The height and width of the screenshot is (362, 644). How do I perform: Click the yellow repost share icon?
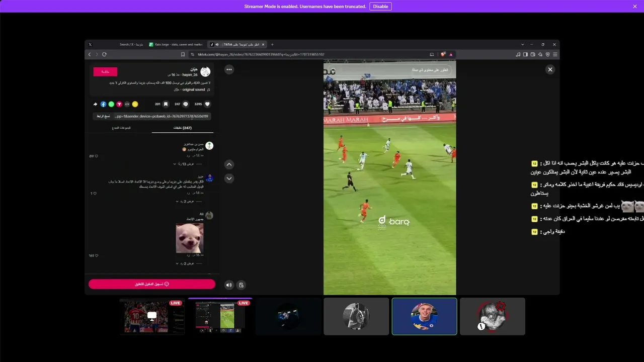(135, 104)
